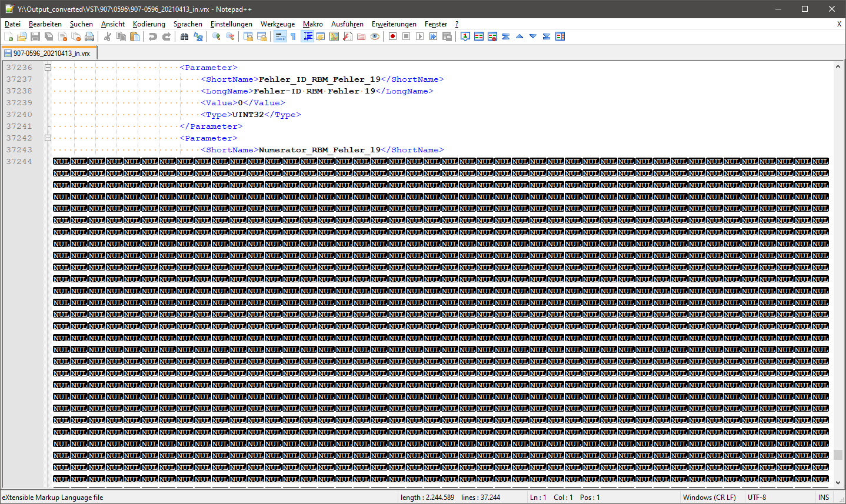Click the Print icon in toolbar
Viewport: 846px width, 504px height.
[x=89, y=36]
